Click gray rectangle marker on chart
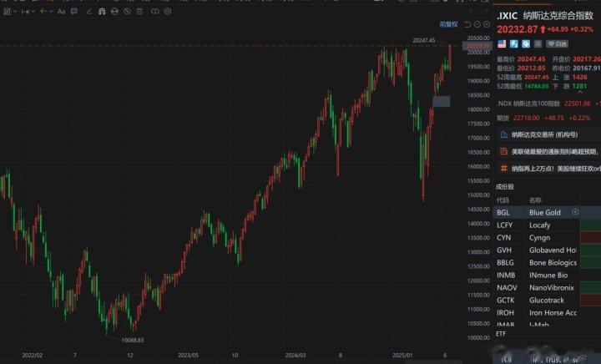The width and height of the screenshot is (601, 364). tap(442, 102)
